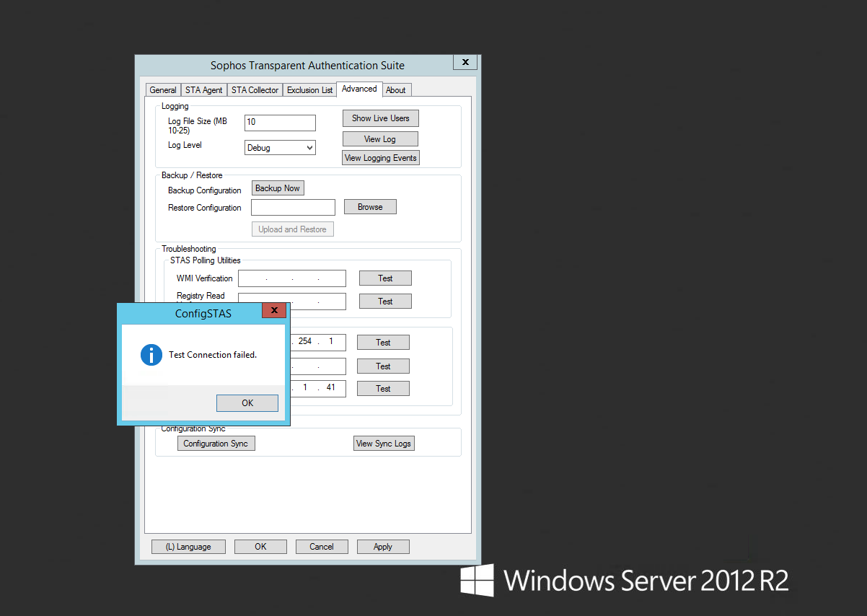Apply the settings with the Apply button
Viewport: 867px width, 616px height.
click(x=383, y=547)
